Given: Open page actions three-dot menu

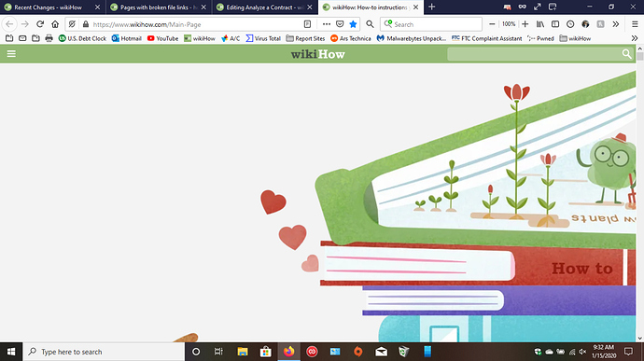Looking at the screenshot, I should [326, 24].
